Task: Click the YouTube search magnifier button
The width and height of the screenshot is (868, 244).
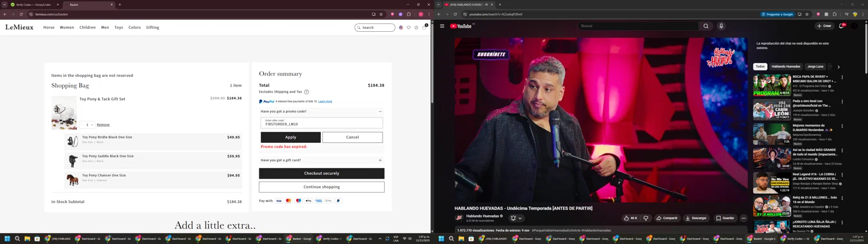Action: [x=706, y=26]
